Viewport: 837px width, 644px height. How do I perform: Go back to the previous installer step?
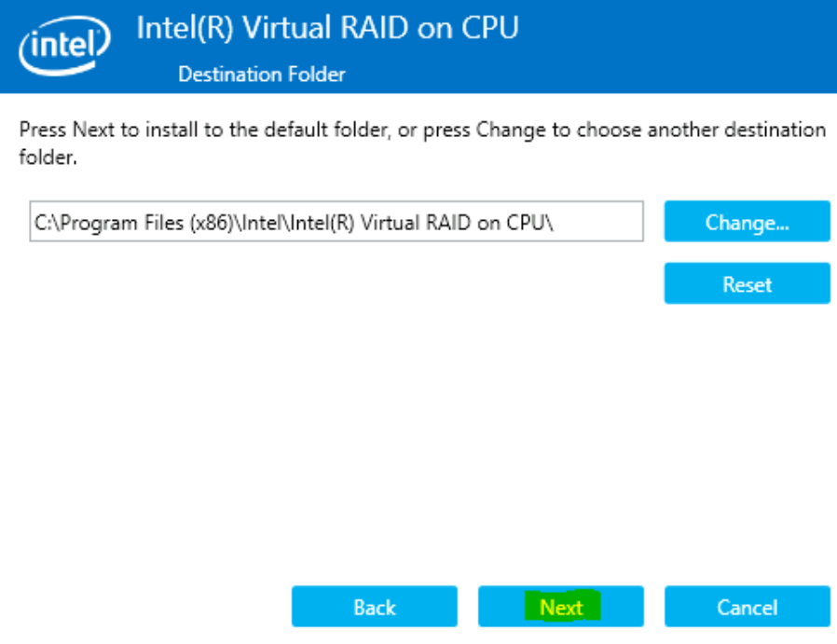[x=374, y=607]
